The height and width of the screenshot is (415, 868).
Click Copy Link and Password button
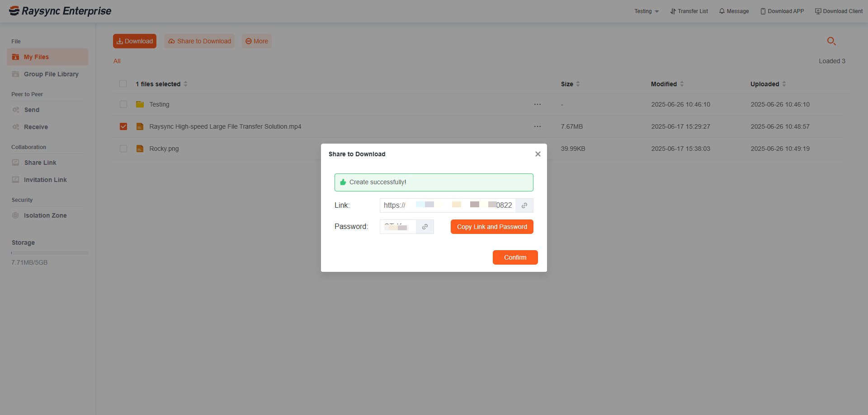click(492, 227)
